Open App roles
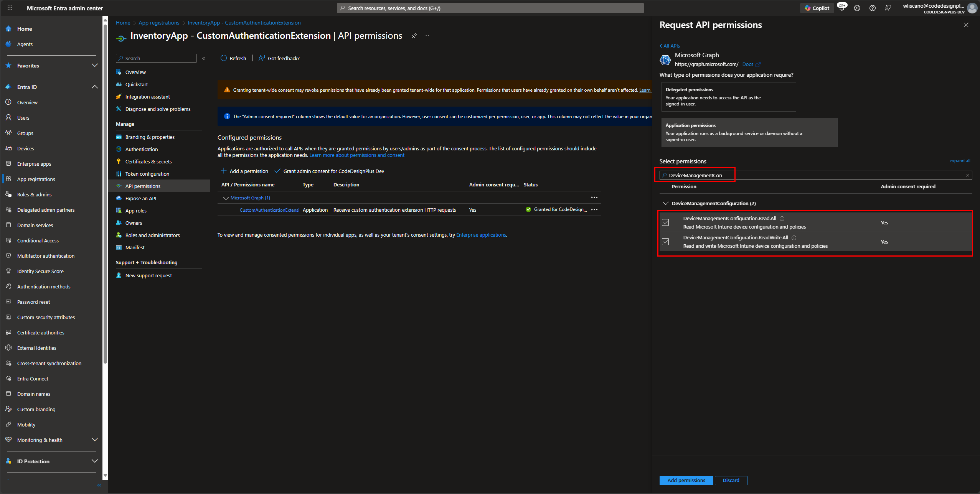Viewport: 980px width, 494px height. coord(136,211)
